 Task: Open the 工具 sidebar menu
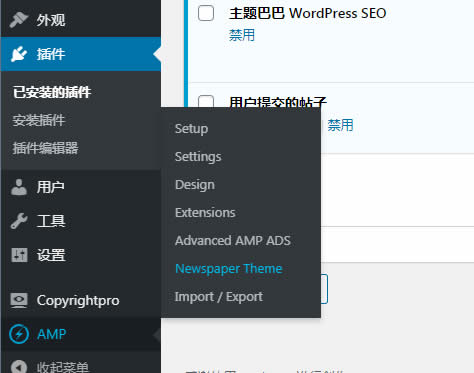coord(81,221)
